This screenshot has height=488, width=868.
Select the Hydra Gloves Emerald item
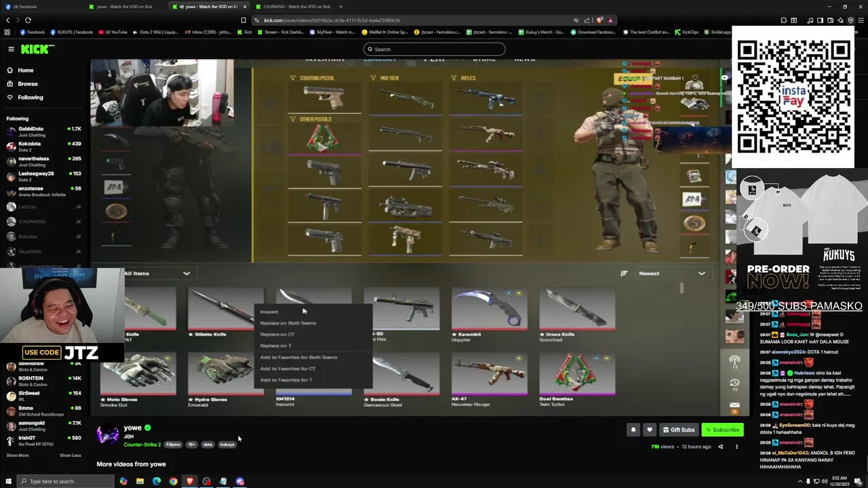pyautogui.click(x=226, y=379)
